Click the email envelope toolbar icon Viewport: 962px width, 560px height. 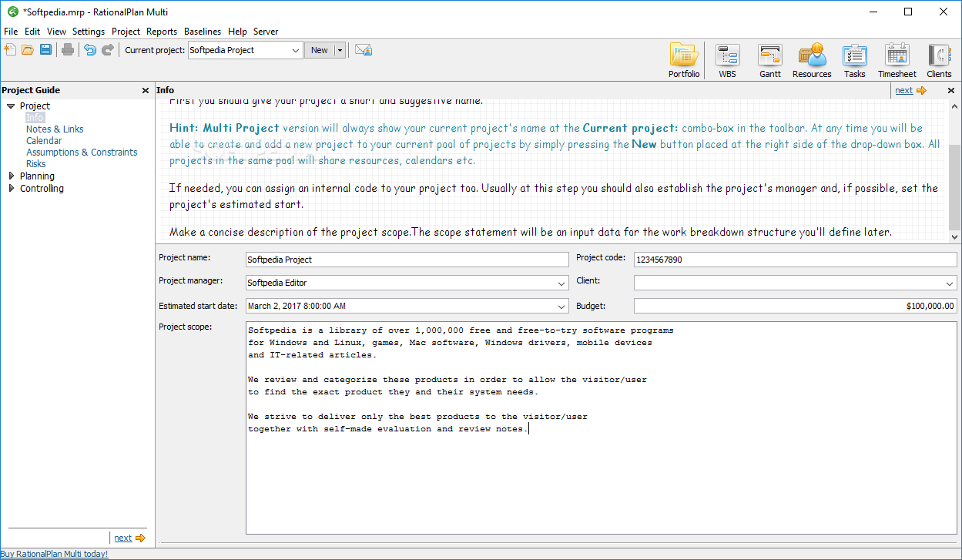(x=364, y=50)
